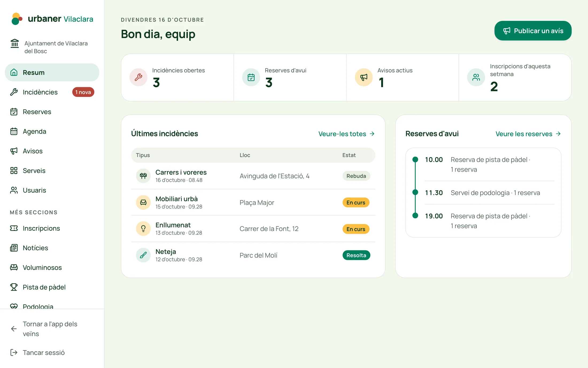Click the Tancar sessió logout icon

coord(14,352)
